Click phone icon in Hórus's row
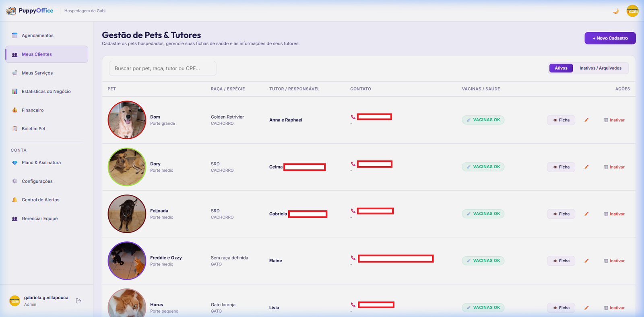644x317 pixels. point(353,305)
